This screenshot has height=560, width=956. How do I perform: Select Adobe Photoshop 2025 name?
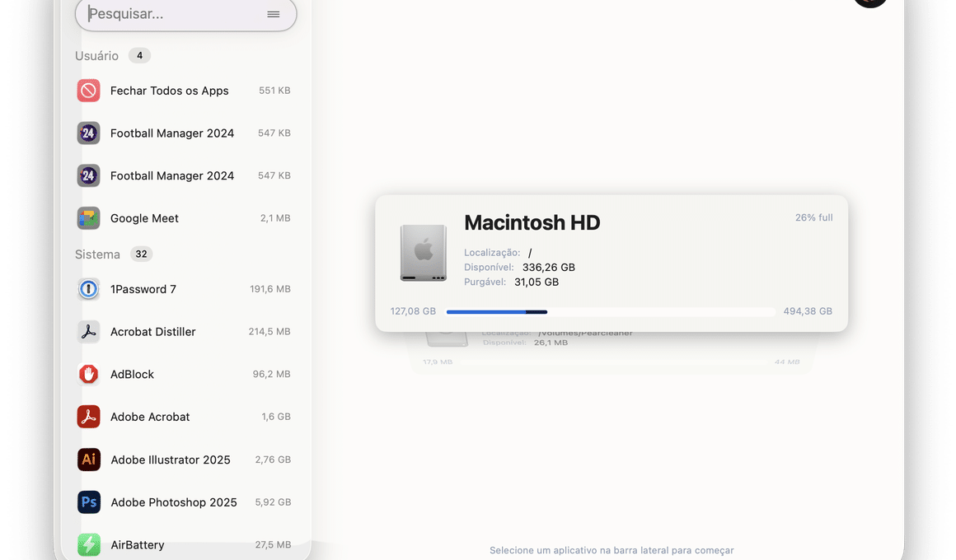coord(174,502)
